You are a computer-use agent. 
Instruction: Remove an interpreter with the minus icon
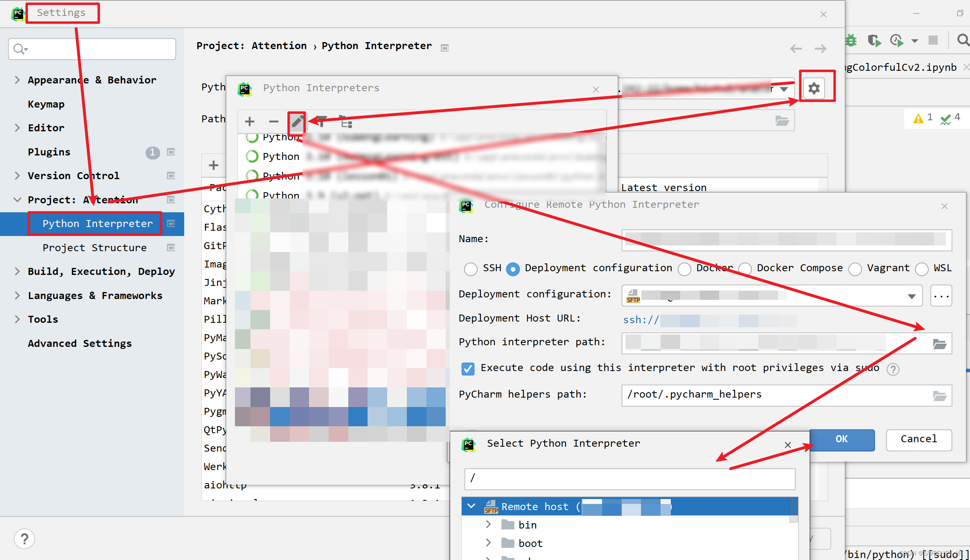click(x=273, y=121)
